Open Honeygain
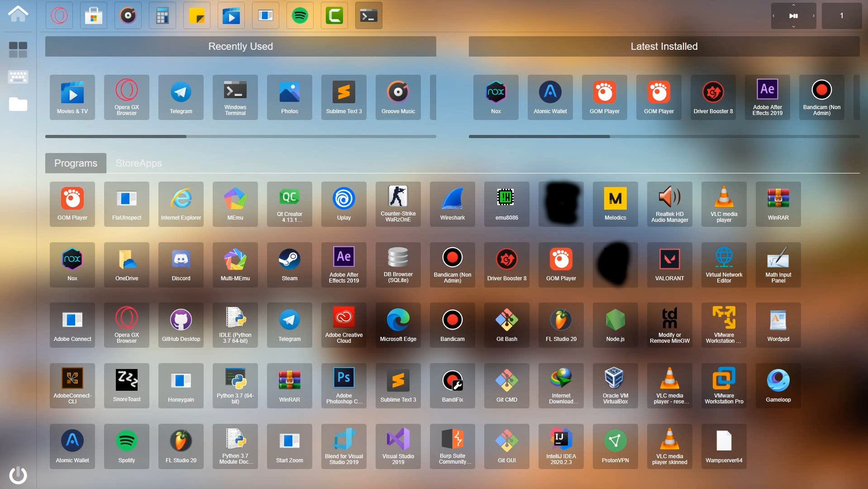The width and height of the screenshot is (868, 489). click(181, 386)
